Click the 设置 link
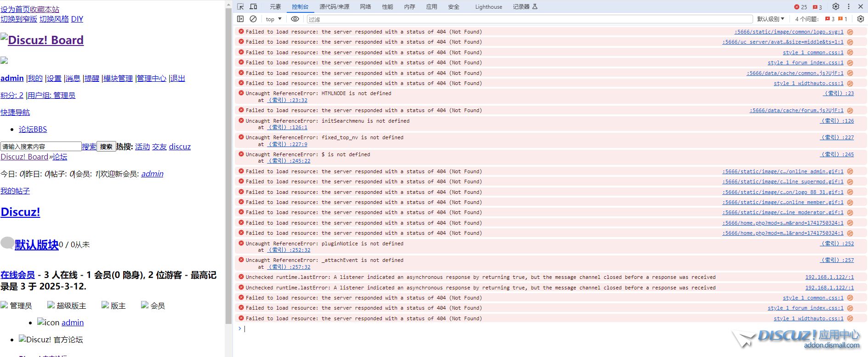This screenshot has width=868, height=357. (54, 78)
